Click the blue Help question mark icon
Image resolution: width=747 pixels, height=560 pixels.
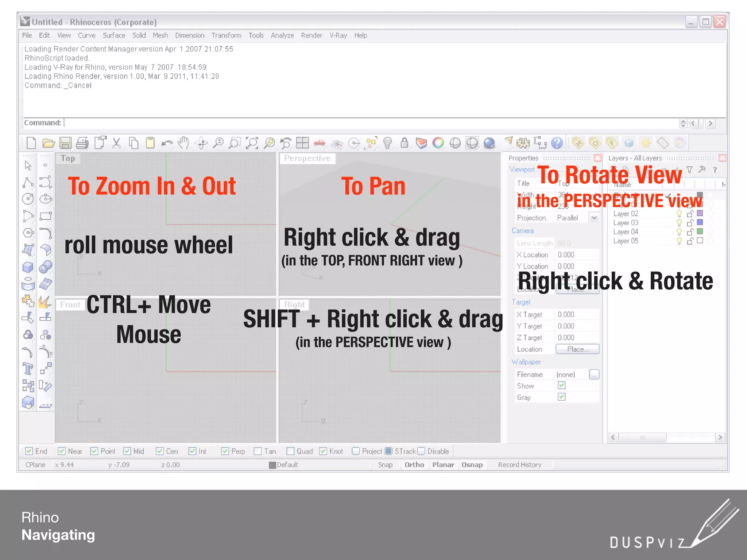click(557, 143)
